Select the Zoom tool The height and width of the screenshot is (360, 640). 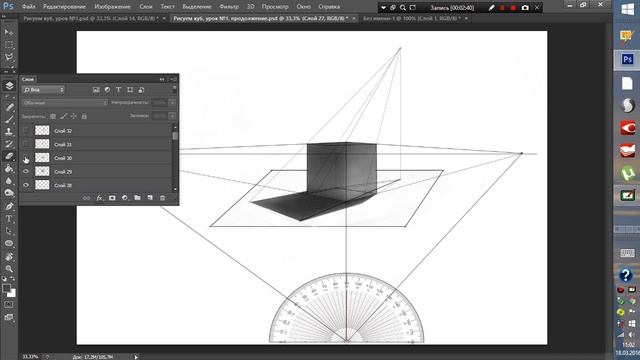point(9,269)
